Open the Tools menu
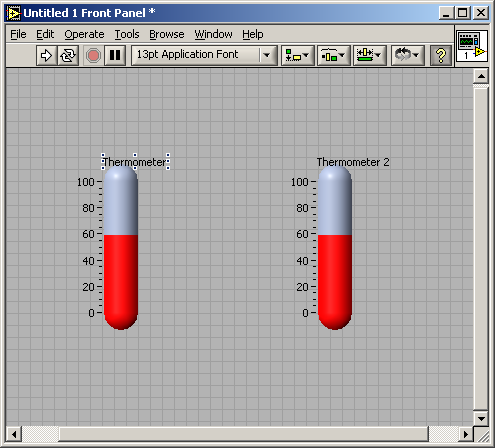495x448 pixels. (127, 34)
